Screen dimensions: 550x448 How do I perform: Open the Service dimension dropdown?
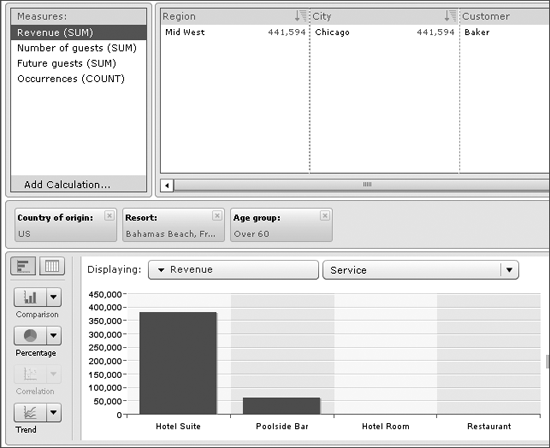coord(420,270)
